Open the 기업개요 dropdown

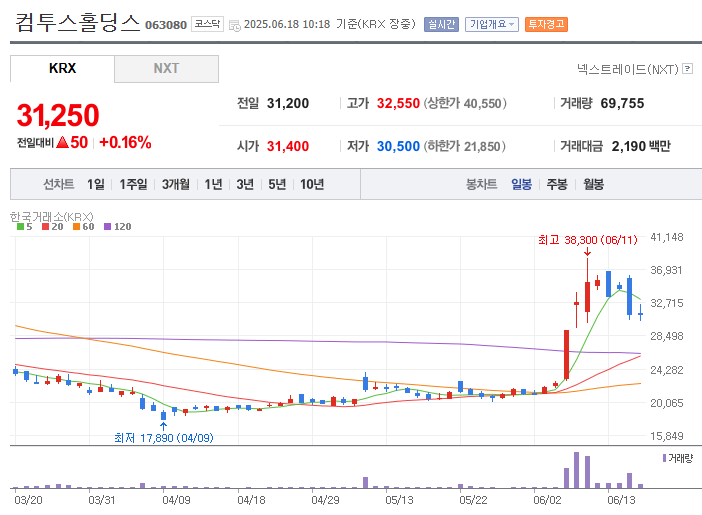(x=492, y=24)
